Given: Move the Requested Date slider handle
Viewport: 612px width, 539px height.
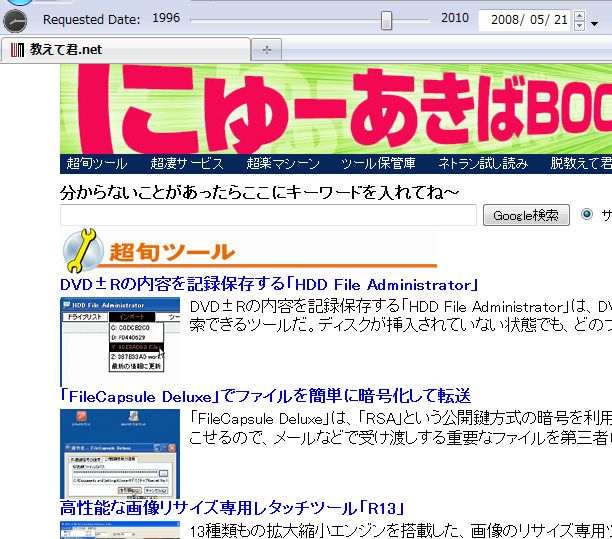Looking at the screenshot, I should click(386, 20).
